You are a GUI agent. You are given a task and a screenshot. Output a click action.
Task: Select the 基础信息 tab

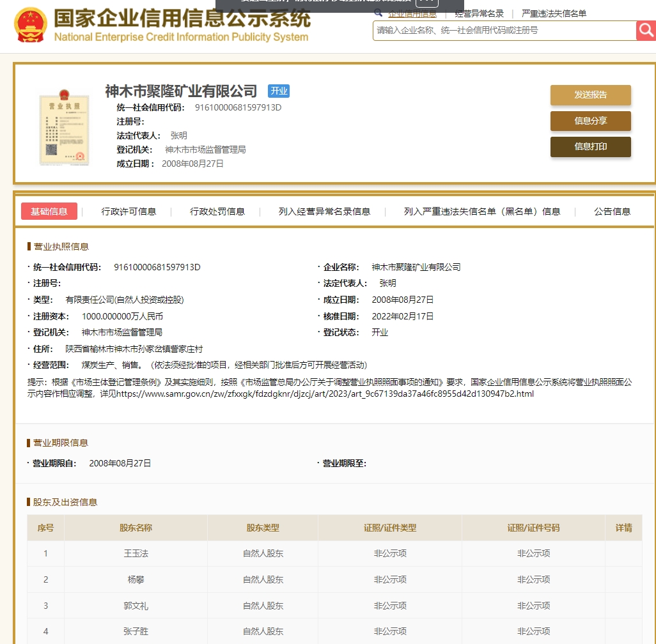click(49, 211)
